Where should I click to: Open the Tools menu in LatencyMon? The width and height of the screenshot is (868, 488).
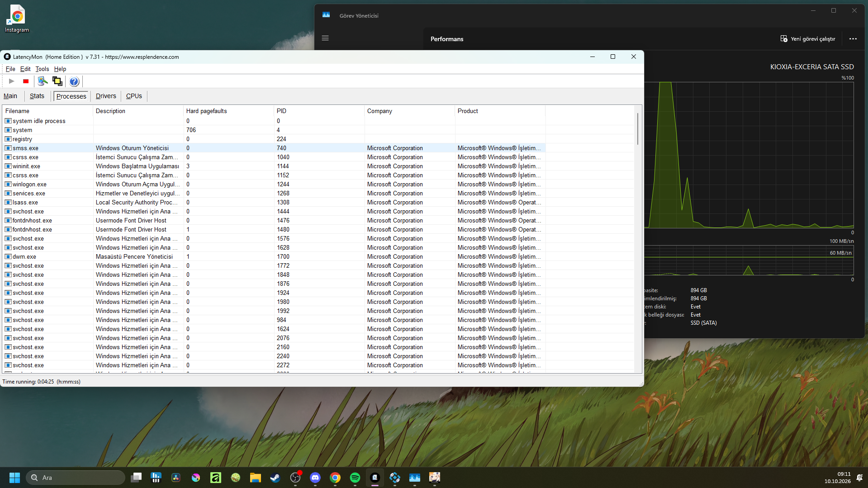[42, 69]
